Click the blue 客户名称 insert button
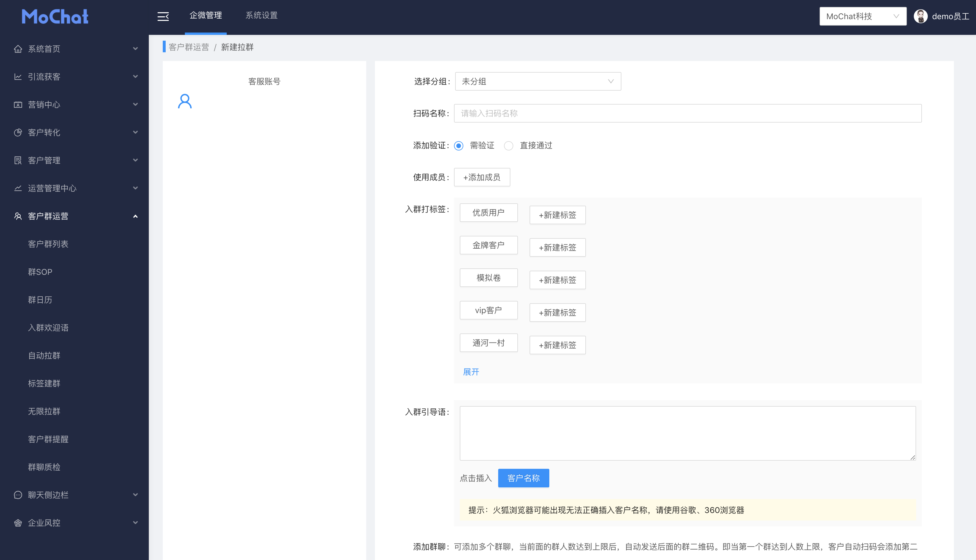Viewport: 976px width, 560px height. 523,478
